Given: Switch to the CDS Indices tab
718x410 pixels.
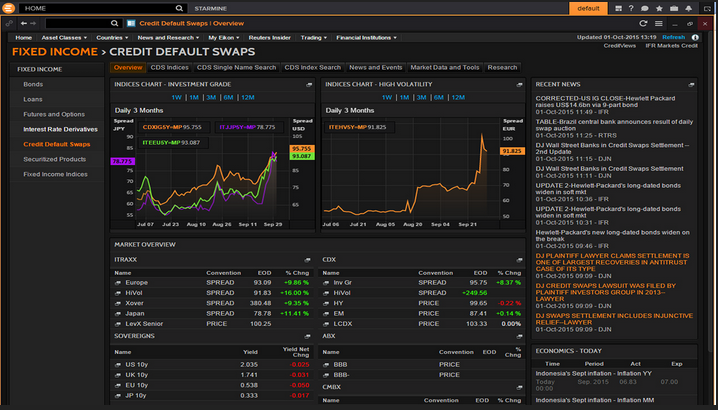Looking at the screenshot, I should (169, 67).
